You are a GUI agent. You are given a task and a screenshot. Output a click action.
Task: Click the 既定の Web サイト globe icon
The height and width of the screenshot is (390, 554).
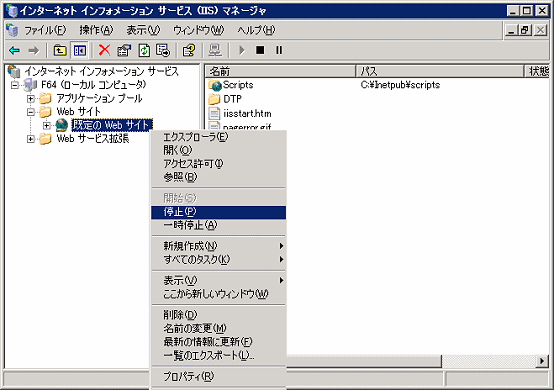62,125
